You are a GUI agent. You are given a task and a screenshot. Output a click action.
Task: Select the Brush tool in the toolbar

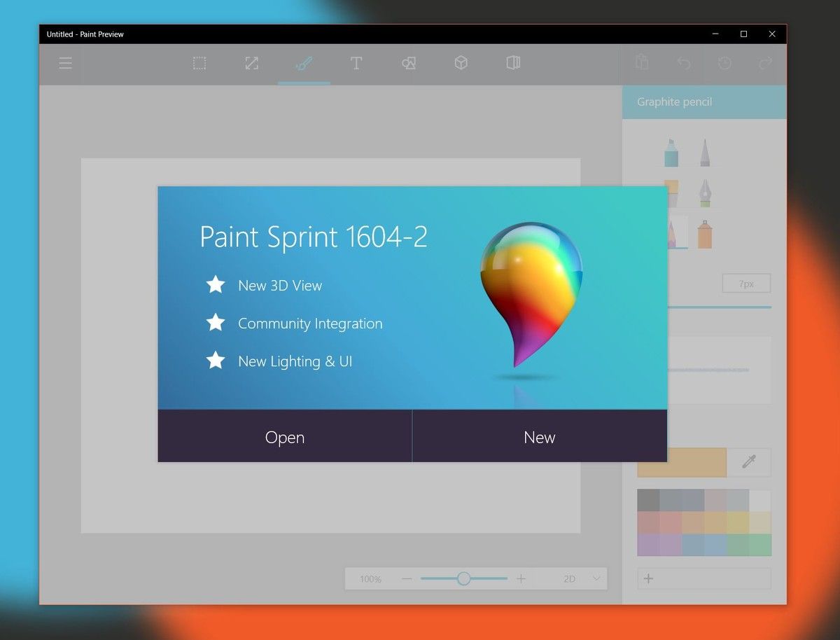click(304, 63)
